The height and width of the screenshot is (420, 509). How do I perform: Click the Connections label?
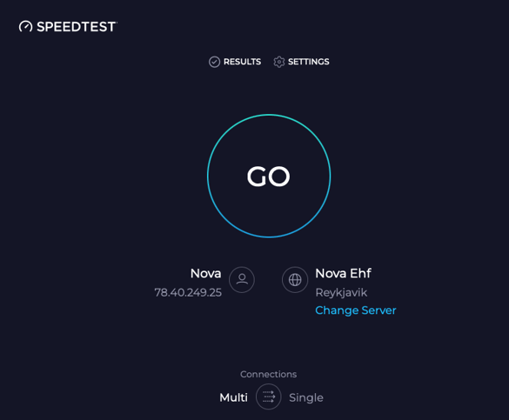click(x=269, y=374)
